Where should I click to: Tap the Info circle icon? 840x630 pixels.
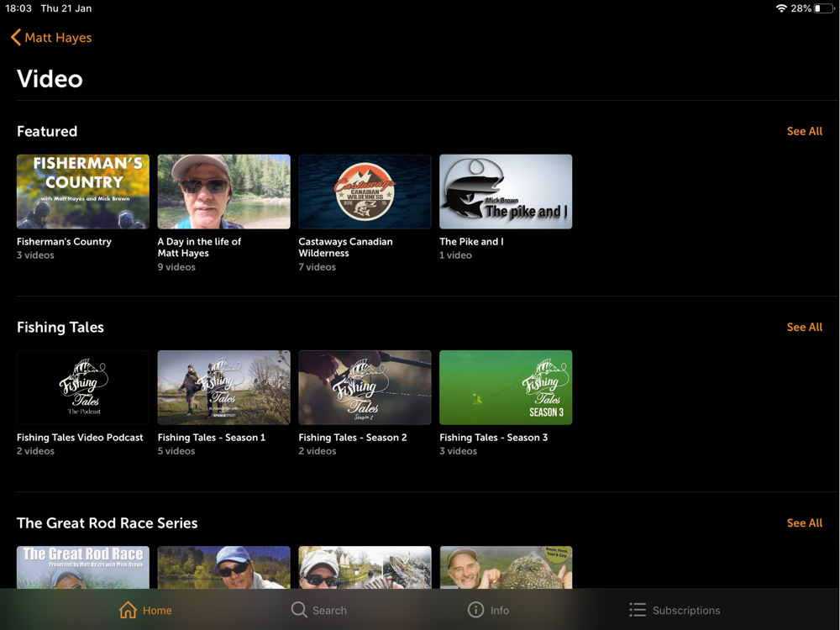pyautogui.click(x=475, y=610)
